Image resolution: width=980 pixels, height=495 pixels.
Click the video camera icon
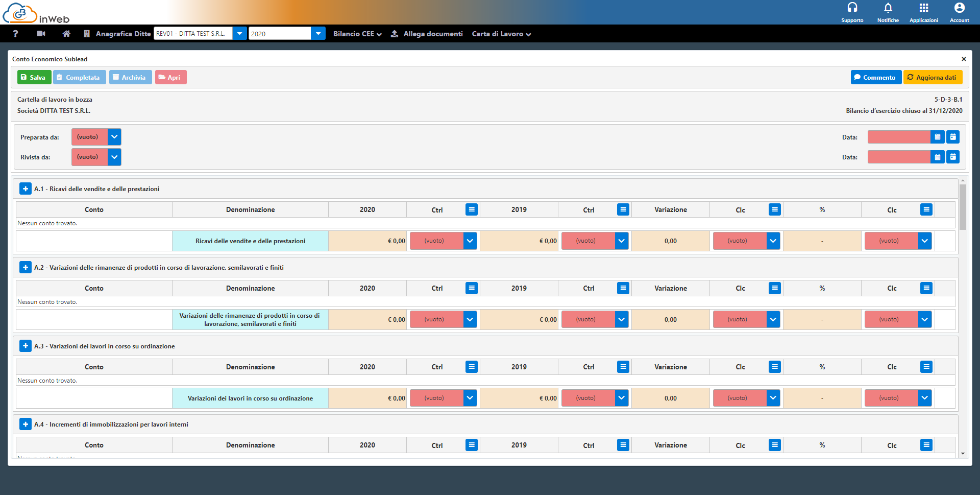pyautogui.click(x=41, y=34)
